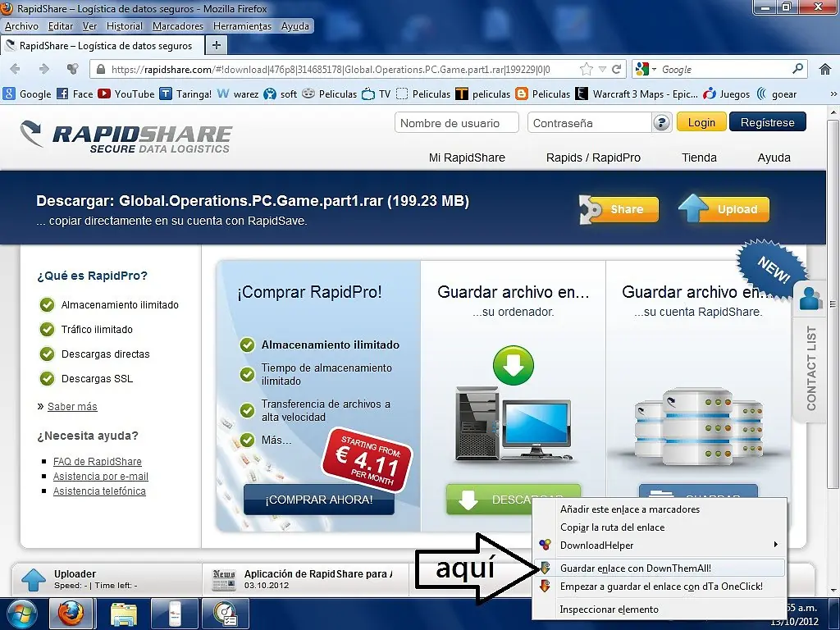Screen dimensions: 840x630
Task: Open Mi RapidShare navigation link
Action: (x=467, y=157)
